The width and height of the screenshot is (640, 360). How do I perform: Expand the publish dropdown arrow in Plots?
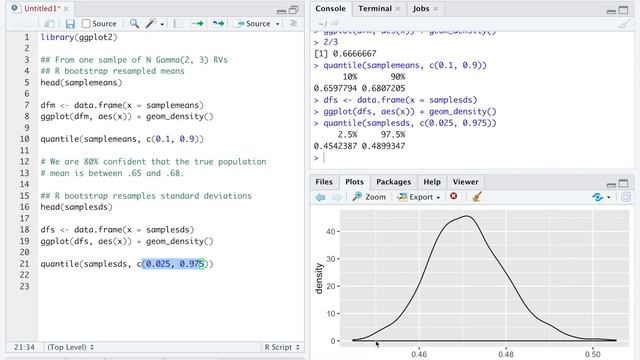609,198
